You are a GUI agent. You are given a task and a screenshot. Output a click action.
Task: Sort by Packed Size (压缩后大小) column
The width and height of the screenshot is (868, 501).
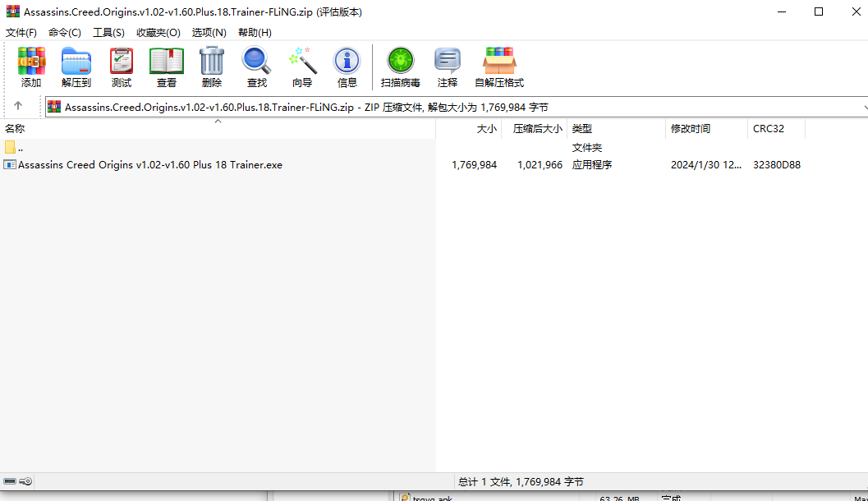coord(535,128)
